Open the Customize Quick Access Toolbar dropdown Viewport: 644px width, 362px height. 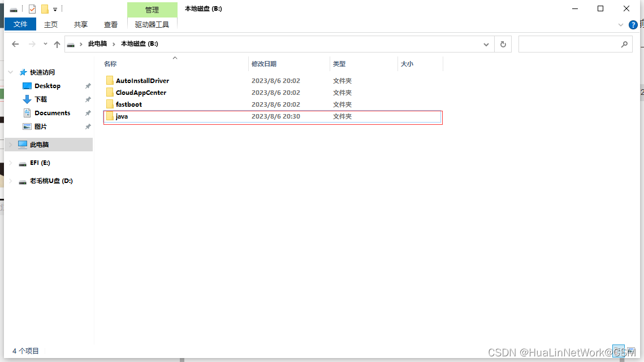click(55, 9)
